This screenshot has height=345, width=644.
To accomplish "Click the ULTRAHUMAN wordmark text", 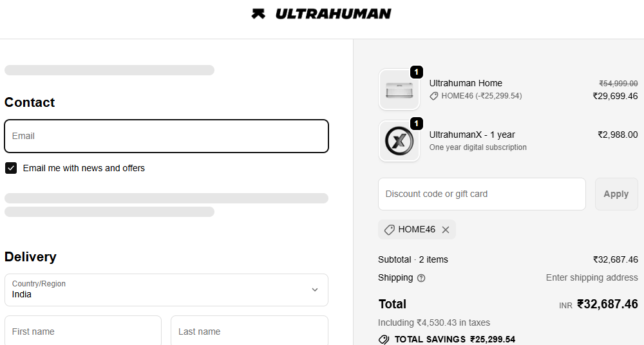I will coord(333,14).
